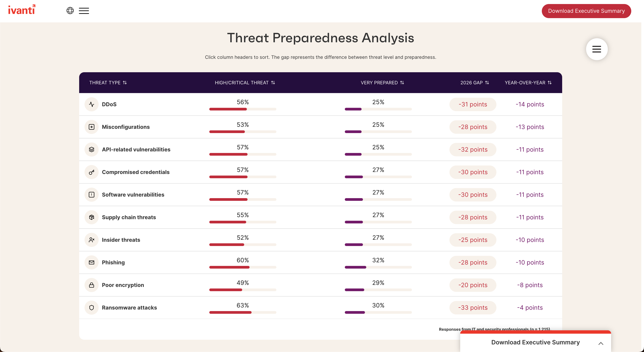Sort the 2026 Gap column
The height and width of the screenshot is (352, 644).
[x=475, y=83]
